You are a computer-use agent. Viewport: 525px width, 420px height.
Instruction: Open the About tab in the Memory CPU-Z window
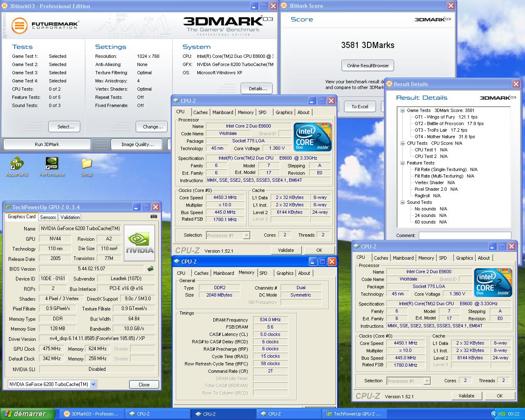click(x=304, y=273)
